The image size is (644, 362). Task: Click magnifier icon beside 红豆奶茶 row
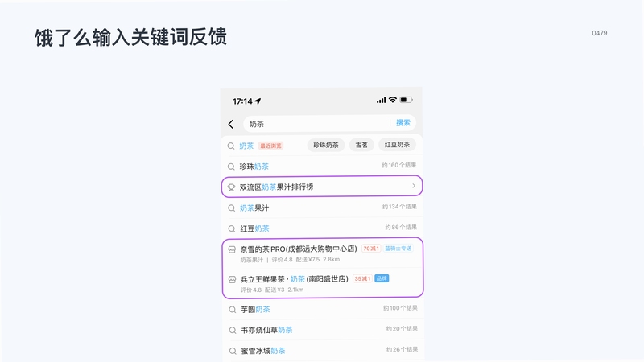coord(232,228)
